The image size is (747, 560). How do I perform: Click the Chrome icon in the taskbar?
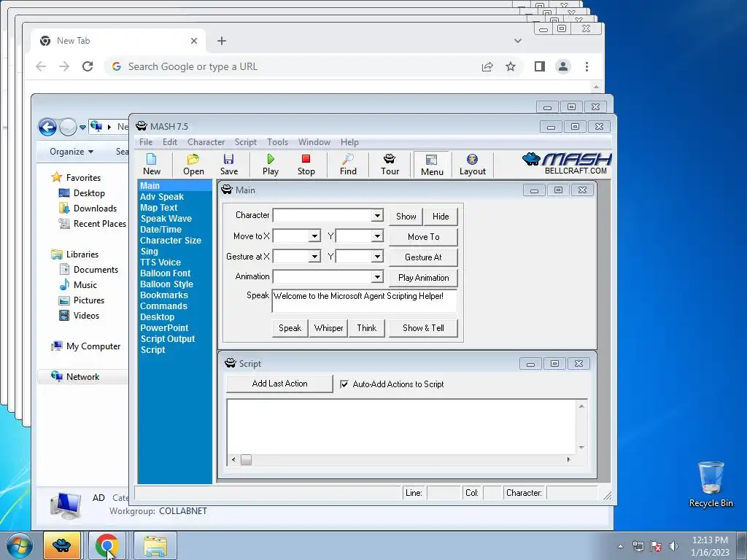(x=107, y=545)
